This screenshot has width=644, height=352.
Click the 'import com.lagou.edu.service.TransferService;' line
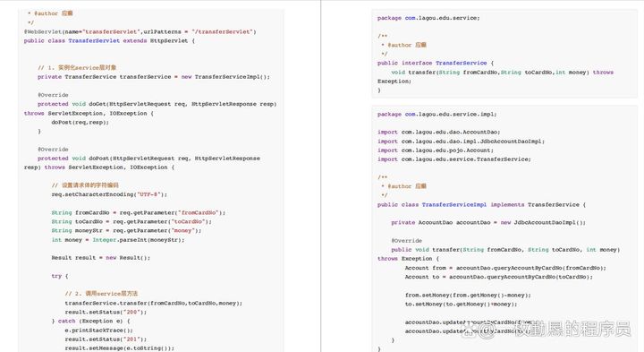pyautogui.click(x=454, y=159)
